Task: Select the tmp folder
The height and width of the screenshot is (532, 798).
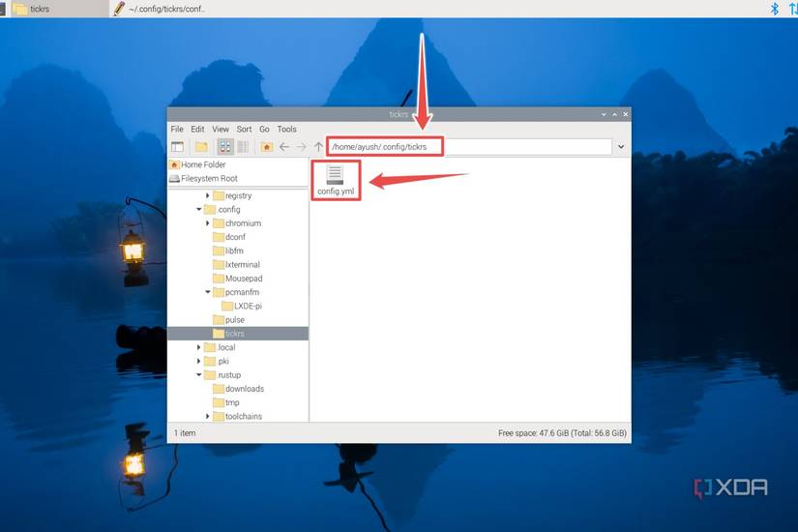Action: point(226,402)
